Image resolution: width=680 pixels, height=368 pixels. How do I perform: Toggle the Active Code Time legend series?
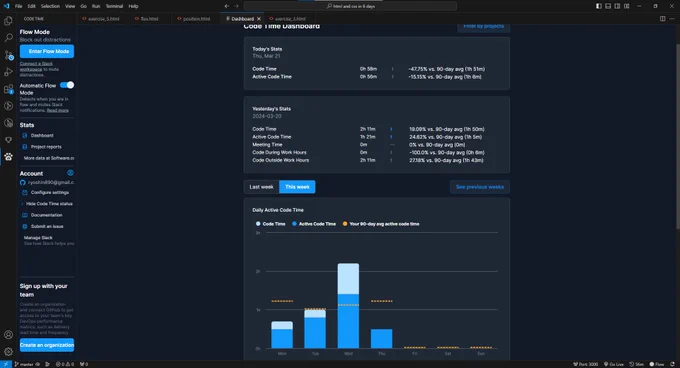314,224
